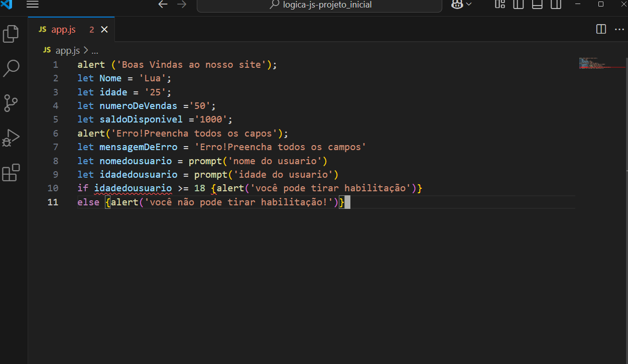Click 'você pode tirar habilitação' string
The height and width of the screenshot is (364, 628).
[x=330, y=188]
